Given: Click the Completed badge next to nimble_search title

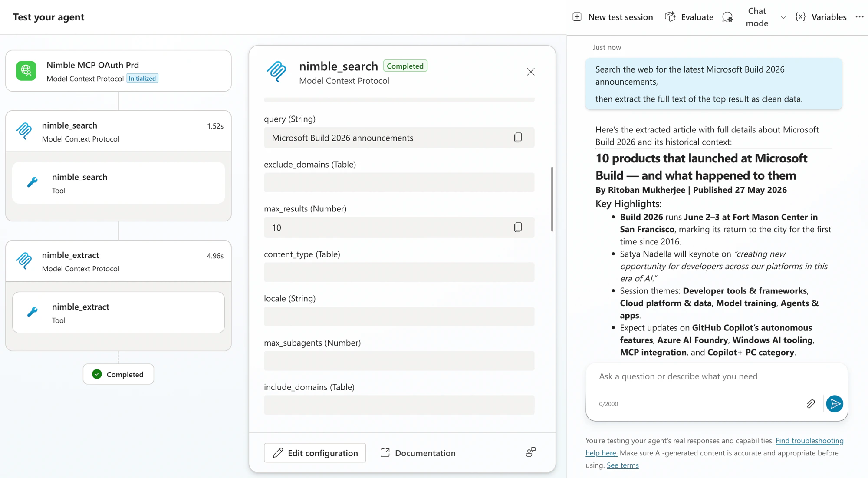Looking at the screenshot, I should tap(405, 66).
